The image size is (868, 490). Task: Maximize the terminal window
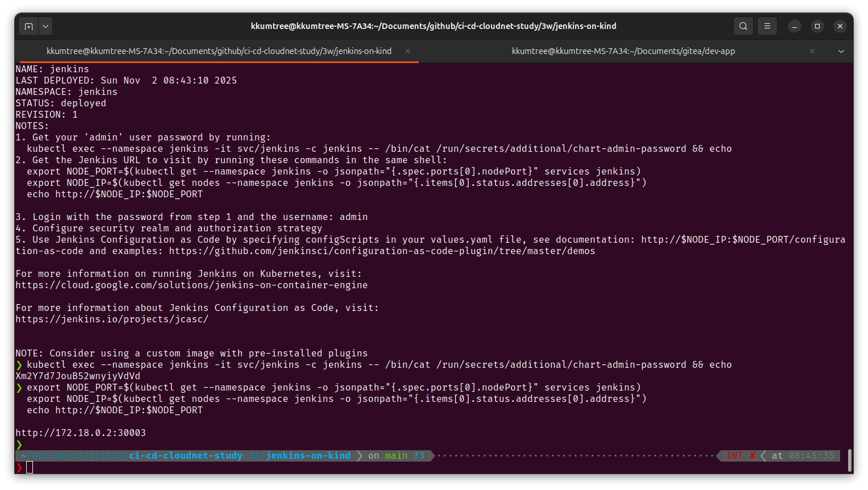point(817,26)
